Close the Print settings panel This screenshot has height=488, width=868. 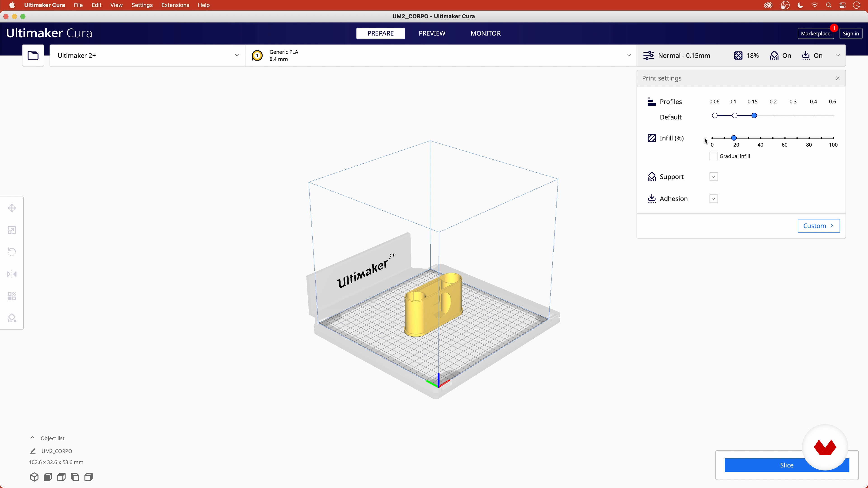tap(838, 78)
